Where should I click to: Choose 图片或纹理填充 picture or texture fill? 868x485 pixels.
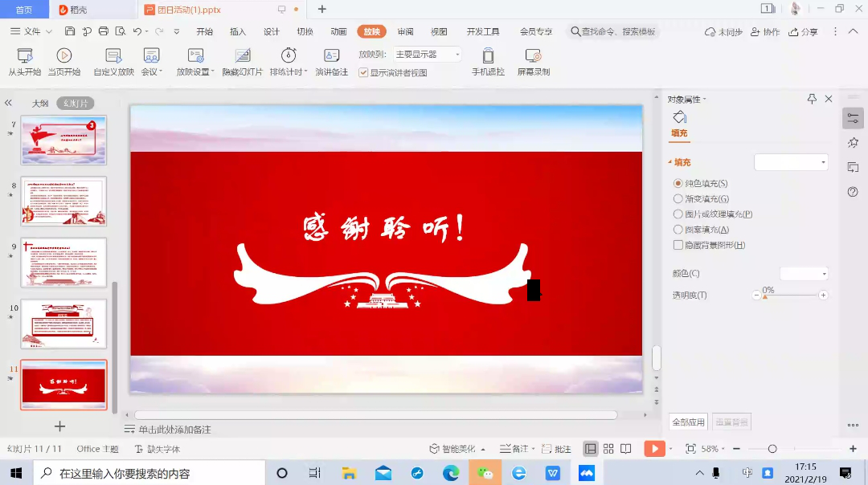point(678,214)
